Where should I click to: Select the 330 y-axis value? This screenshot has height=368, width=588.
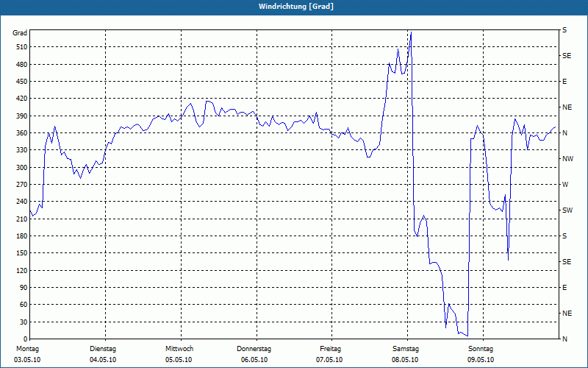point(22,150)
